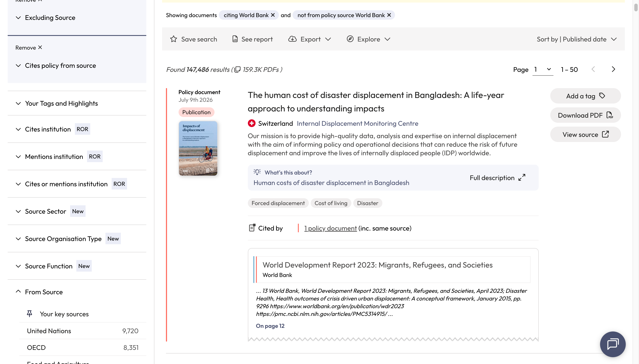Click the PDFs copy icon in results count

point(237,70)
